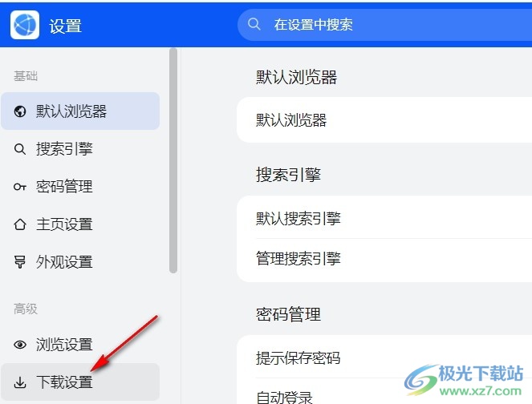Click the 搜索引擎 section heading
Image resolution: width=532 pixels, height=404 pixels.
[x=288, y=175]
